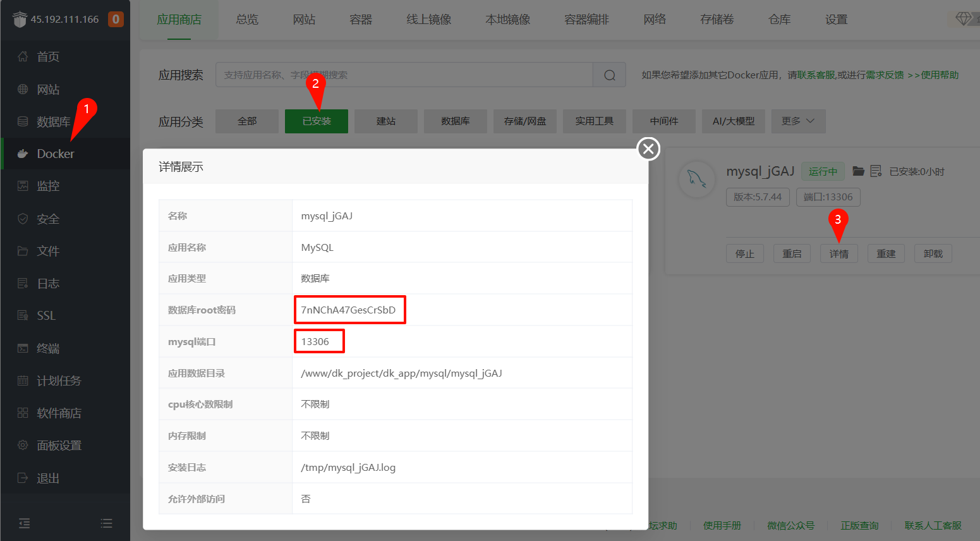Collapse the sidebar via bottom-left arrow icon
This screenshot has width=980, height=541.
tap(24, 523)
